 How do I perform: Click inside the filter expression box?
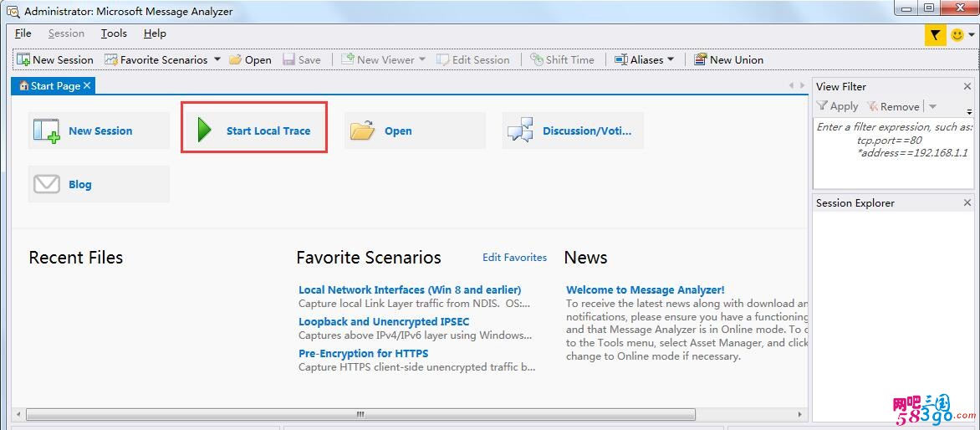[x=893, y=152]
